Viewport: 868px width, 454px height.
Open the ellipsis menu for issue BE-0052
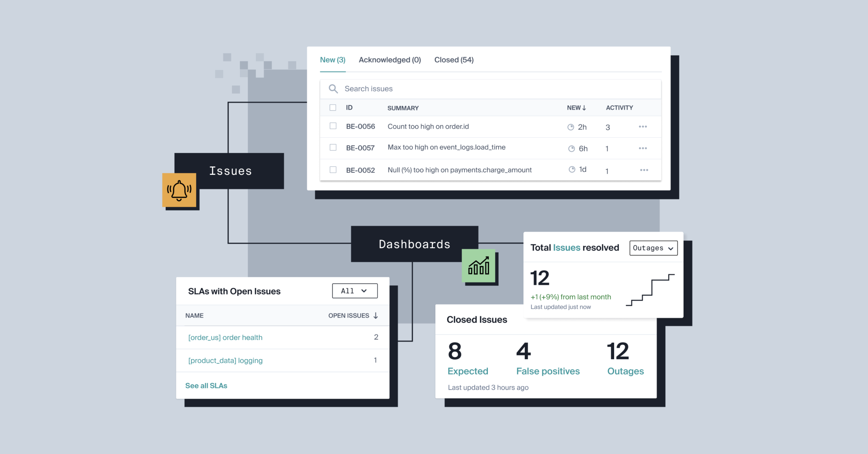[643, 170]
